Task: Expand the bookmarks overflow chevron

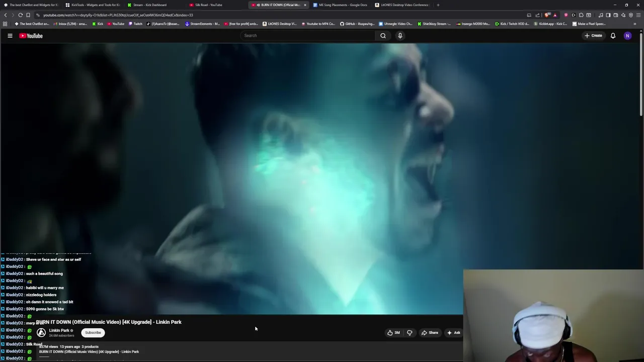Action: (634, 24)
